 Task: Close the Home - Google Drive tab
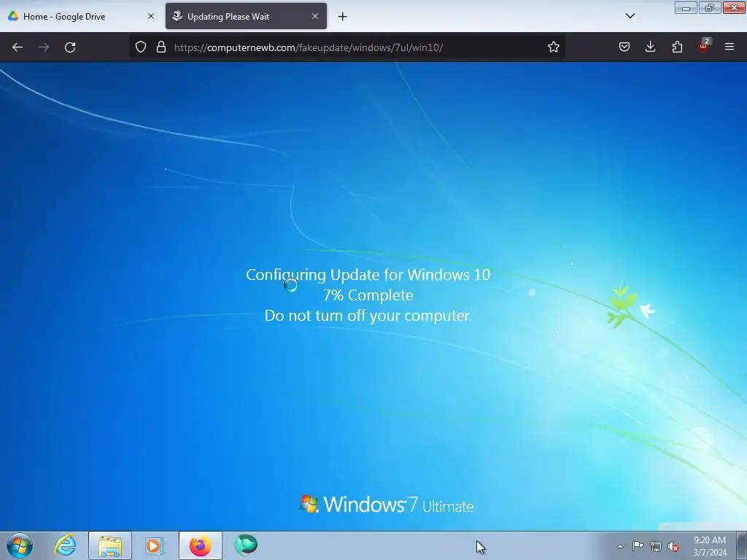point(150,16)
